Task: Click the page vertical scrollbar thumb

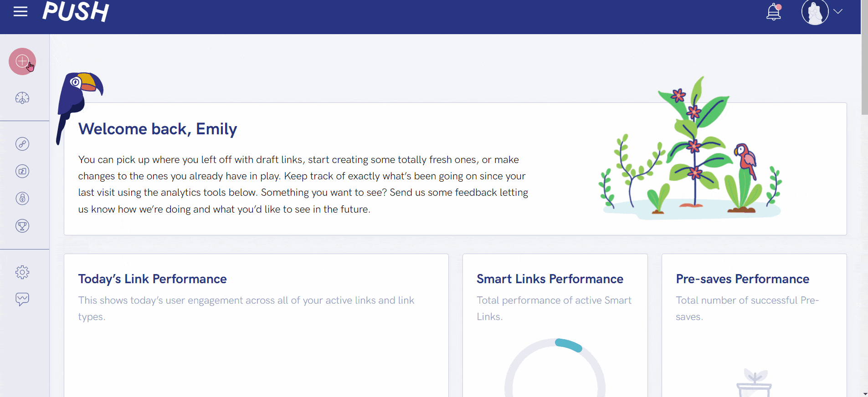Action: pyautogui.click(x=864, y=57)
